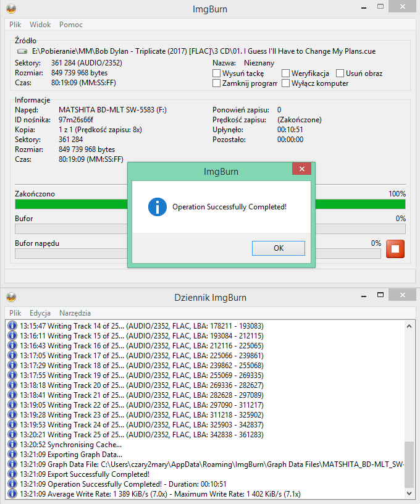Select the 'Average Write Rate' log line
The height and width of the screenshot is (504, 420).
[x=161, y=494]
